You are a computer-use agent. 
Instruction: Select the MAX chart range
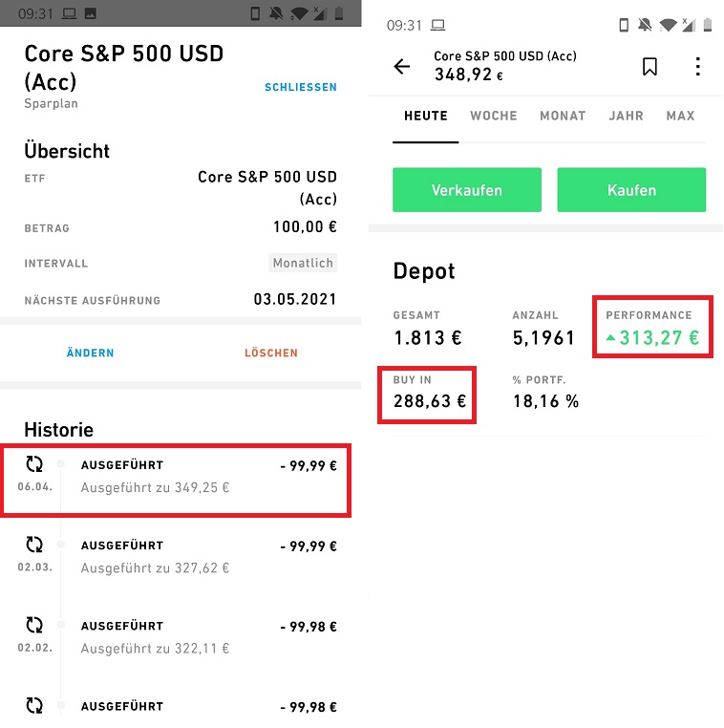(x=680, y=116)
